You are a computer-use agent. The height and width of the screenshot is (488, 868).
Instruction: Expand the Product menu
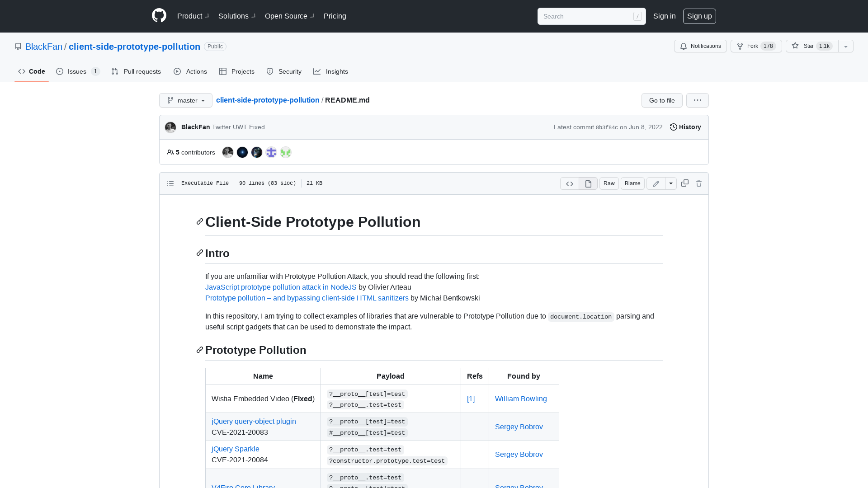(193, 16)
